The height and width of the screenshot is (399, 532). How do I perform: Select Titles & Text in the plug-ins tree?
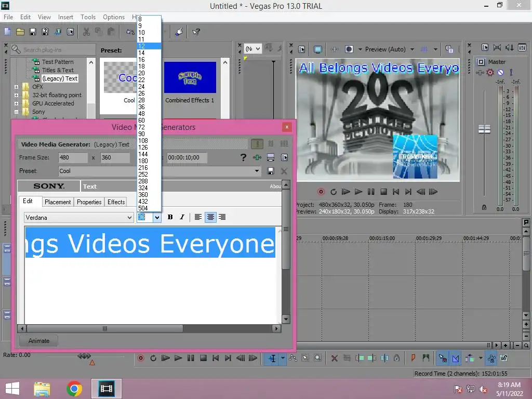(58, 70)
